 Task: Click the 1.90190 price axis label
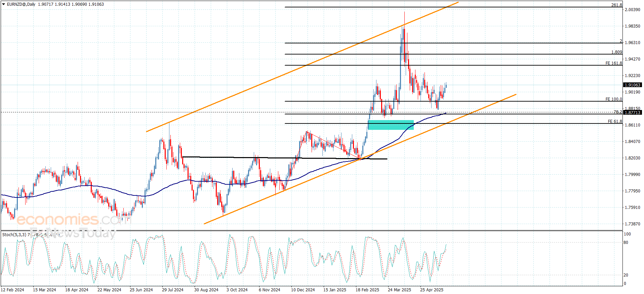coord(632,92)
